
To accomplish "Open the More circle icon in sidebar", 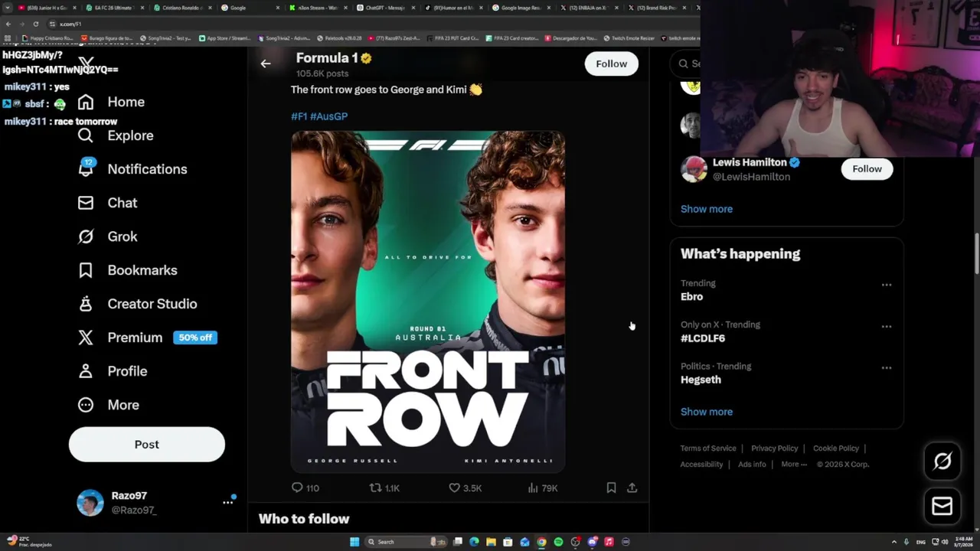I will (86, 405).
